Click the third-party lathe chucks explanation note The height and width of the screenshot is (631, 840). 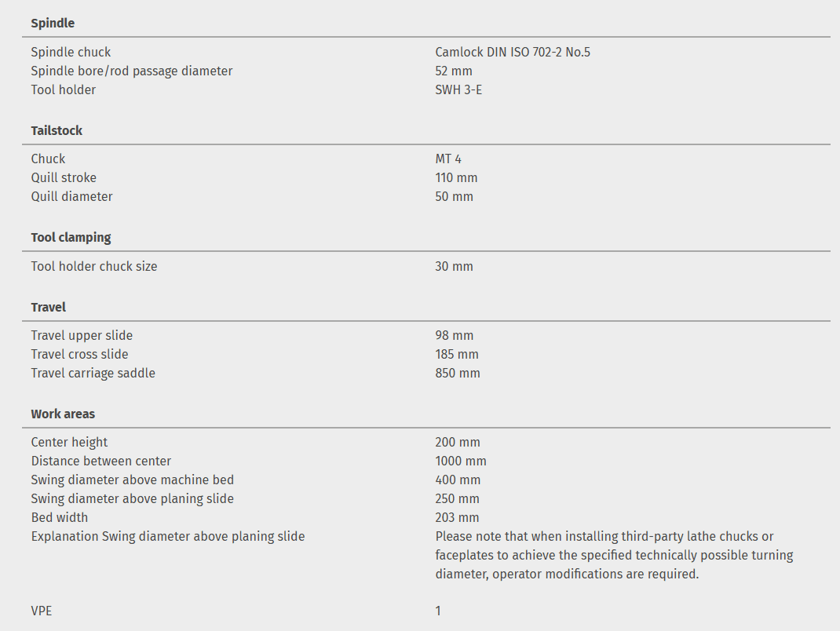click(x=613, y=556)
